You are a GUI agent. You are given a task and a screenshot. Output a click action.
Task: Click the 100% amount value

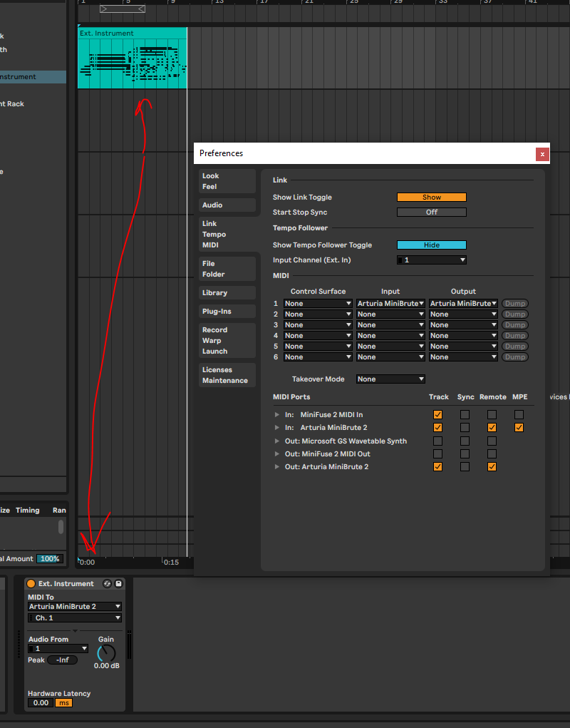[x=50, y=559]
